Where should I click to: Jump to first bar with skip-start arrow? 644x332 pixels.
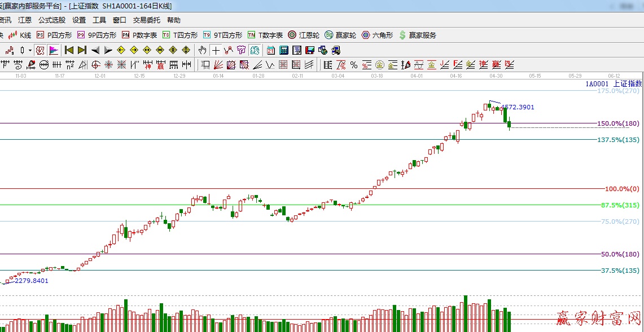click(69, 50)
